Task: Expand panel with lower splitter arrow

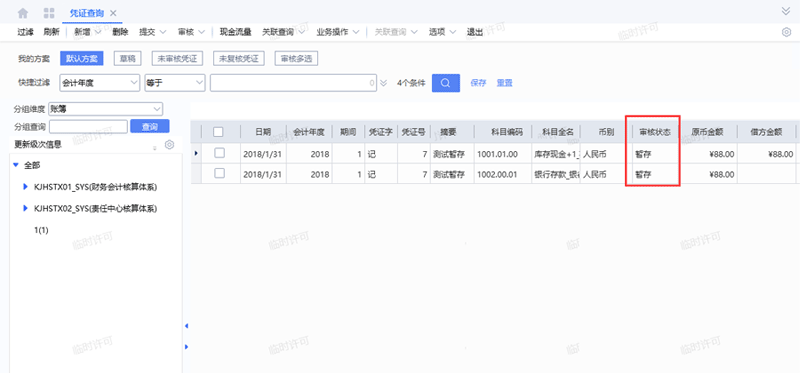Action: [186, 346]
